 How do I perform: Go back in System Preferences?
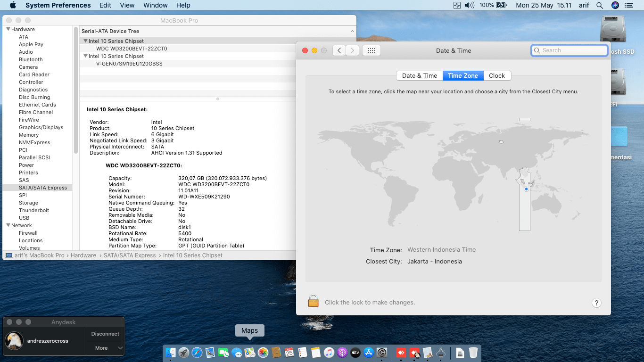point(339,50)
